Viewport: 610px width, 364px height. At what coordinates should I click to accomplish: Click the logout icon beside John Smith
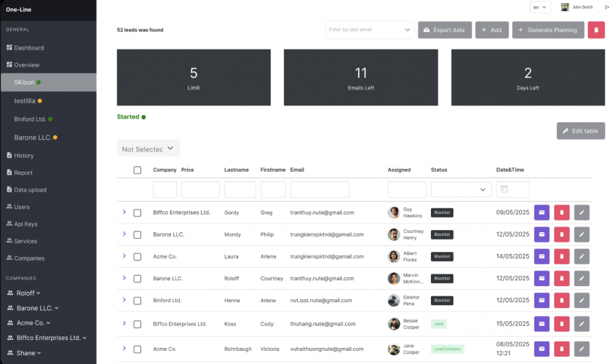click(x=606, y=7)
